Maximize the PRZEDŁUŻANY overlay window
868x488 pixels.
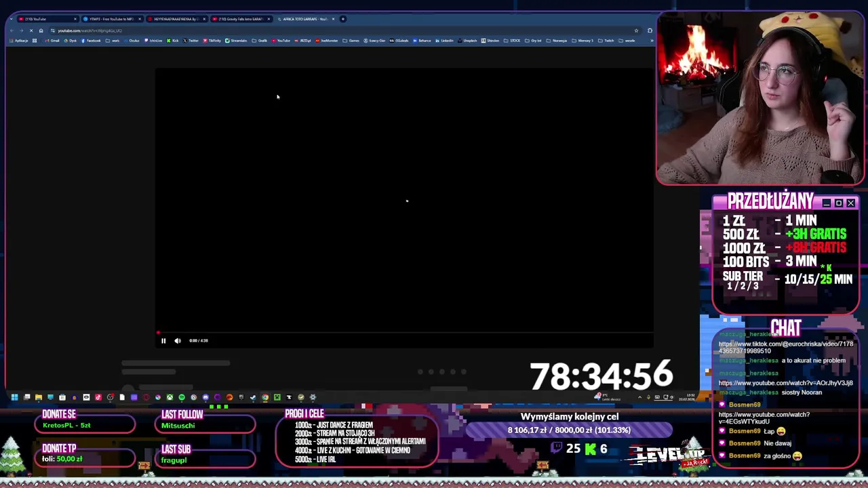pyautogui.click(x=839, y=203)
